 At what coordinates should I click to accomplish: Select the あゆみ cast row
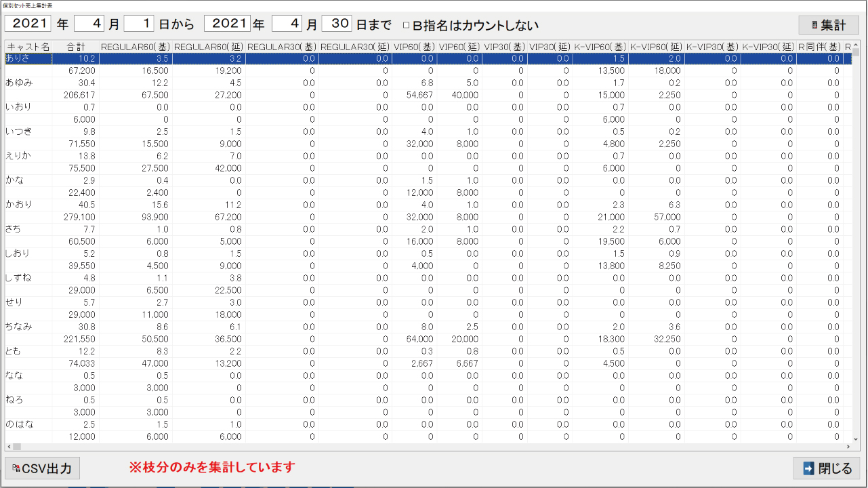[x=19, y=83]
